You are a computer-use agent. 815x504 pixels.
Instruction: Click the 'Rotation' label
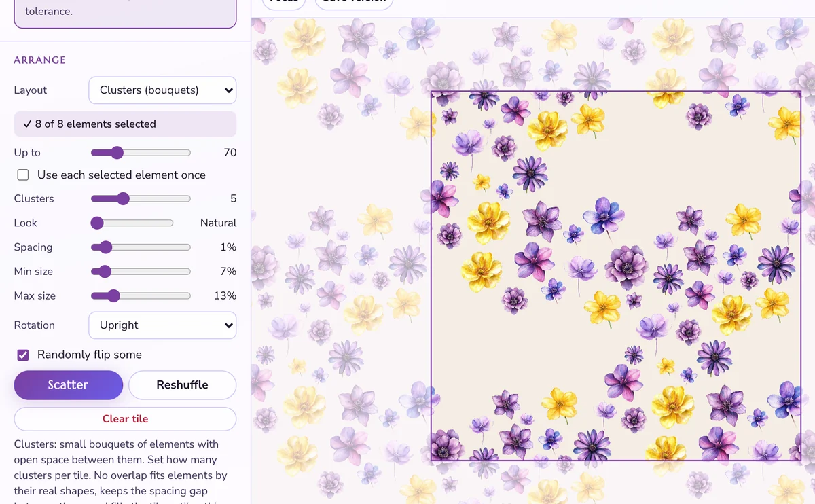tap(34, 325)
